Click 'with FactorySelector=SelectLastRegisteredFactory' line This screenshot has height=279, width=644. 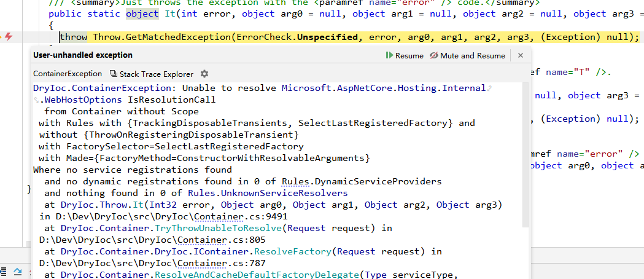click(x=171, y=146)
